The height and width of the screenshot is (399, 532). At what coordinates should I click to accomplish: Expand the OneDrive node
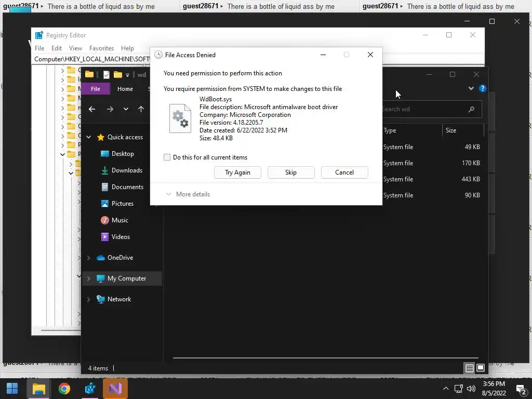[x=88, y=258]
